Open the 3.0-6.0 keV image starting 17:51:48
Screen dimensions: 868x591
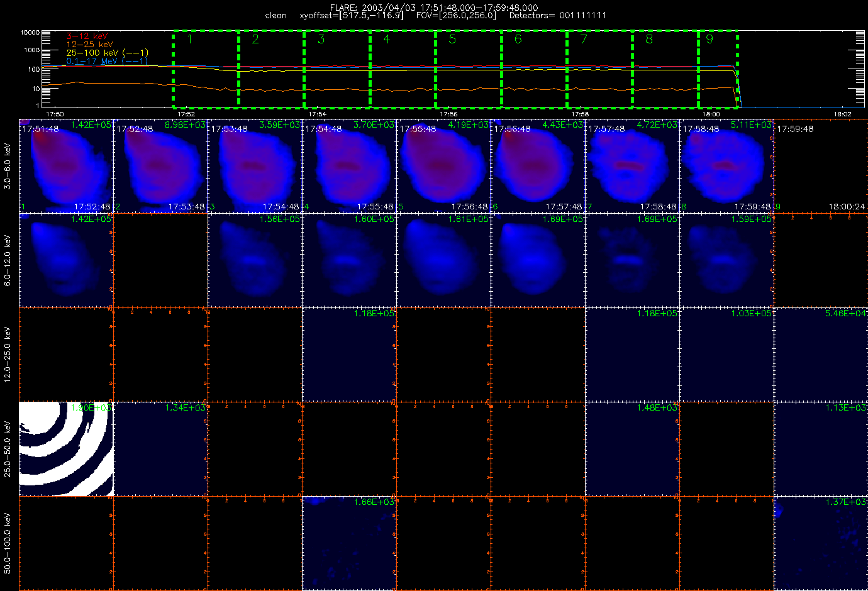pos(66,166)
